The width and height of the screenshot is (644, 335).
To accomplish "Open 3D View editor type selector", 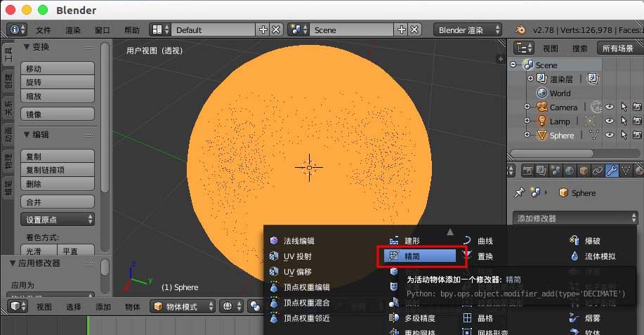I will click(x=18, y=306).
